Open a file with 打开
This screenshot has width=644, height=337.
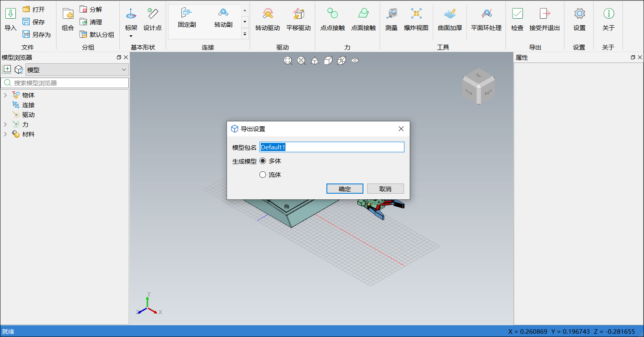click(x=34, y=9)
